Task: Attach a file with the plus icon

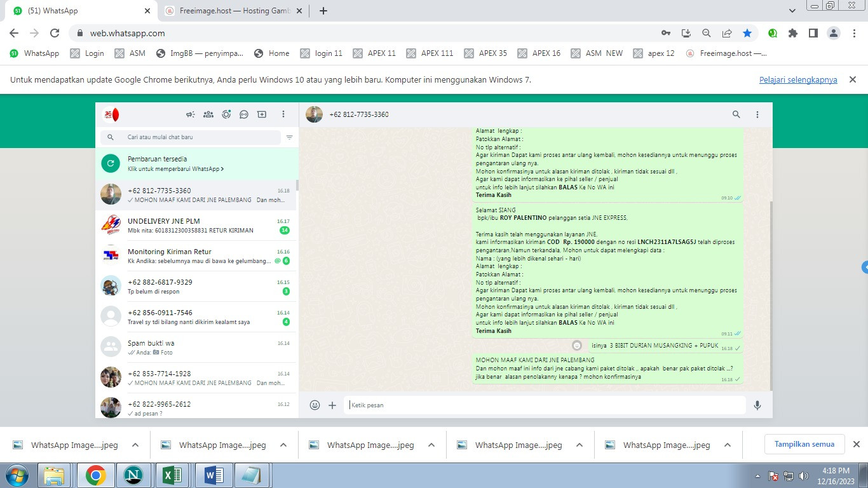Action: pos(332,405)
